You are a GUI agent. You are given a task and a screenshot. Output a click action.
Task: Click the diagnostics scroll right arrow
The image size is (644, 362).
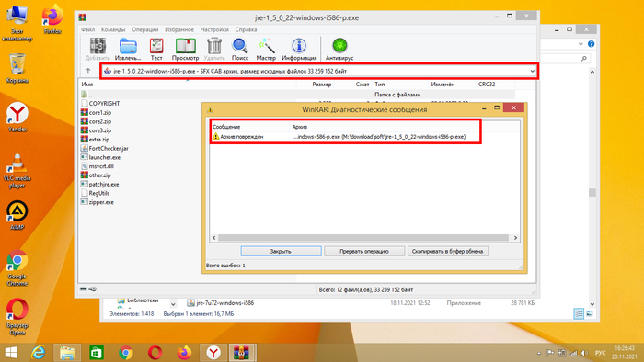(515, 238)
